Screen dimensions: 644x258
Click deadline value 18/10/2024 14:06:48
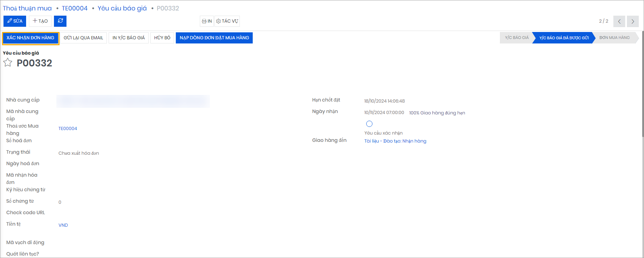[385, 101]
